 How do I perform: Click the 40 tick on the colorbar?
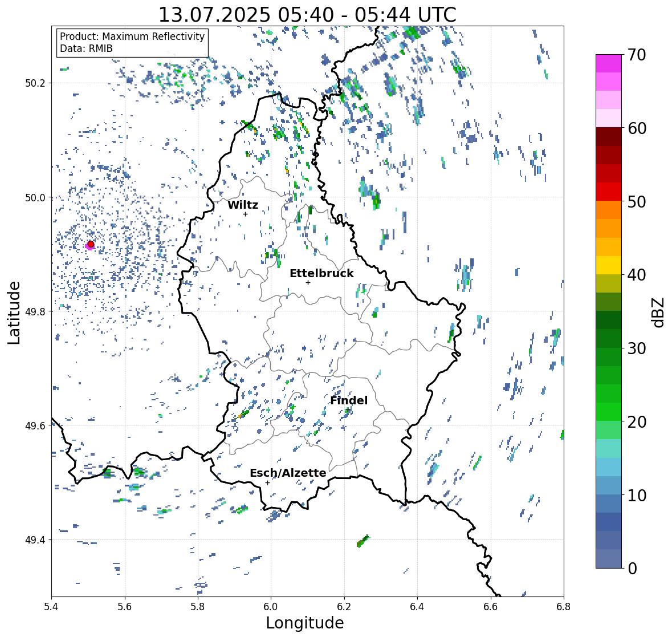tap(637, 275)
